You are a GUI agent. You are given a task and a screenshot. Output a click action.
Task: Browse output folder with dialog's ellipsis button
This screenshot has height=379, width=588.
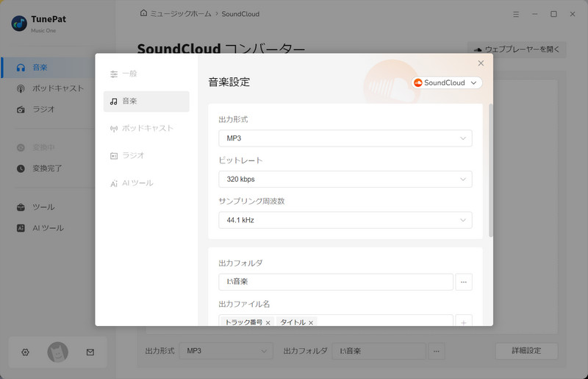tap(464, 282)
